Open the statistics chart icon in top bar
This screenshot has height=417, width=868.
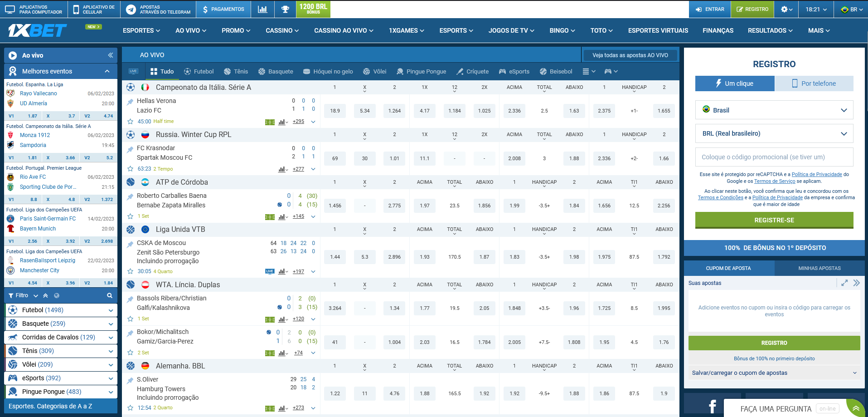262,9
